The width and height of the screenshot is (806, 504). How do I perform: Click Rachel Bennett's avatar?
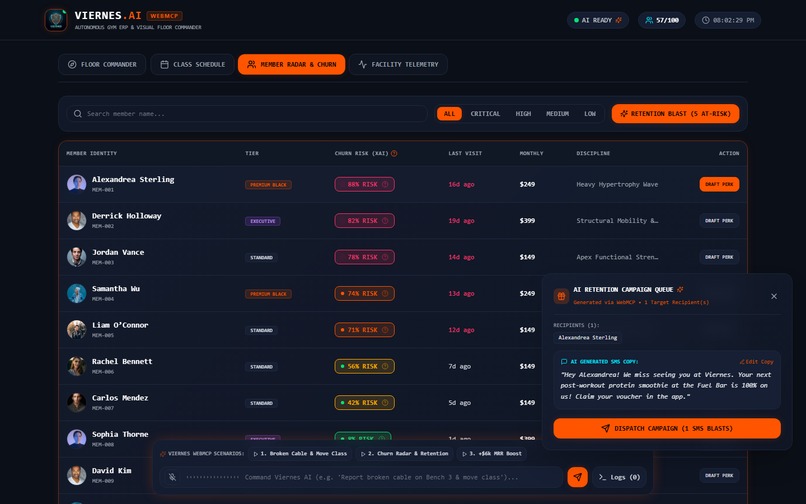(77, 366)
